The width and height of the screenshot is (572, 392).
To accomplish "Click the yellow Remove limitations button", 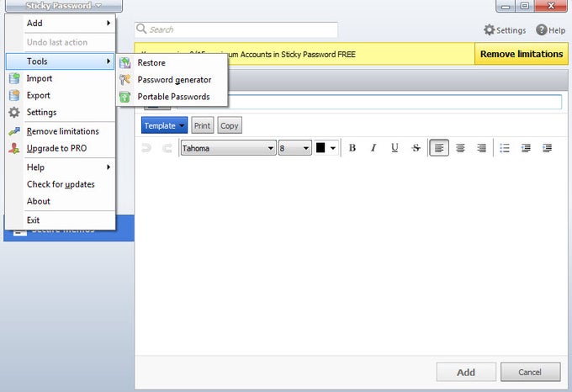I will click(x=522, y=54).
